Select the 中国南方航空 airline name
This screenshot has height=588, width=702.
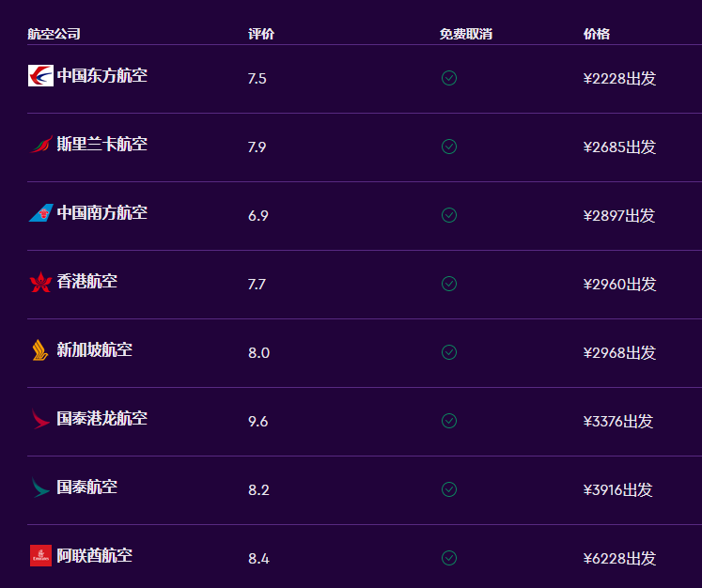[x=102, y=212]
